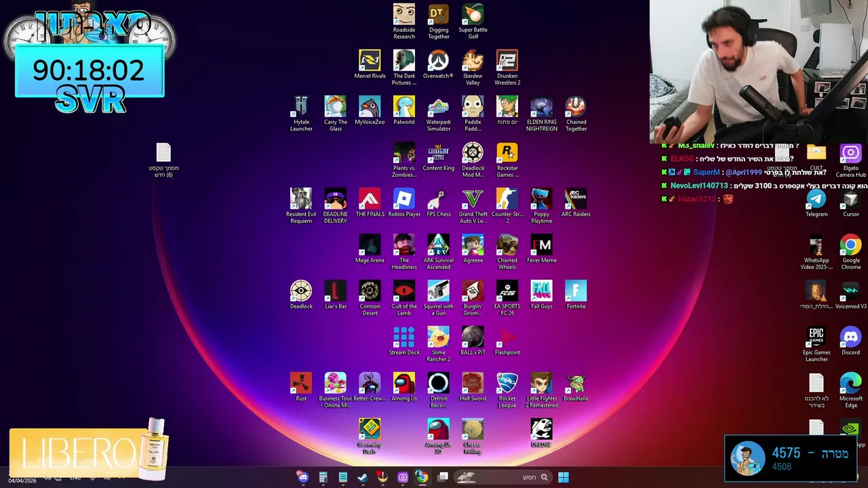Viewport: 868px width, 488px height.
Task: Open Calculator from the taskbar
Action: [x=323, y=477]
